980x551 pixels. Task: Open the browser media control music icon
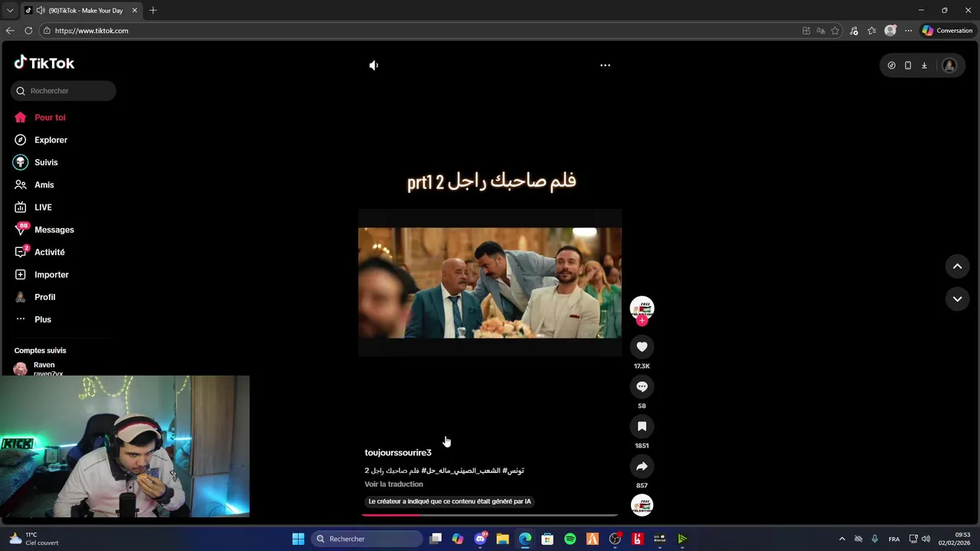(854, 31)
